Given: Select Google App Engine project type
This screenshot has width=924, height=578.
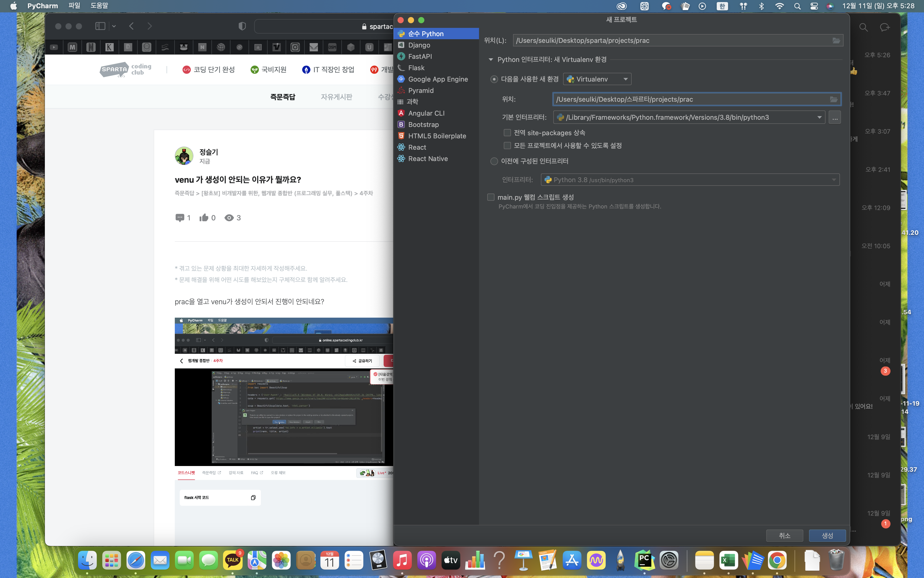Looking at the screenshot, I should point(436,79).
